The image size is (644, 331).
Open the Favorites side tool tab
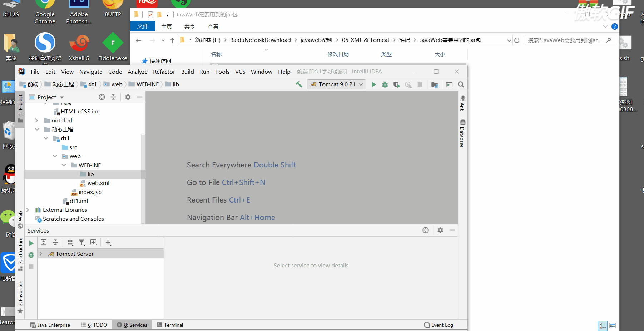[20, 297]
